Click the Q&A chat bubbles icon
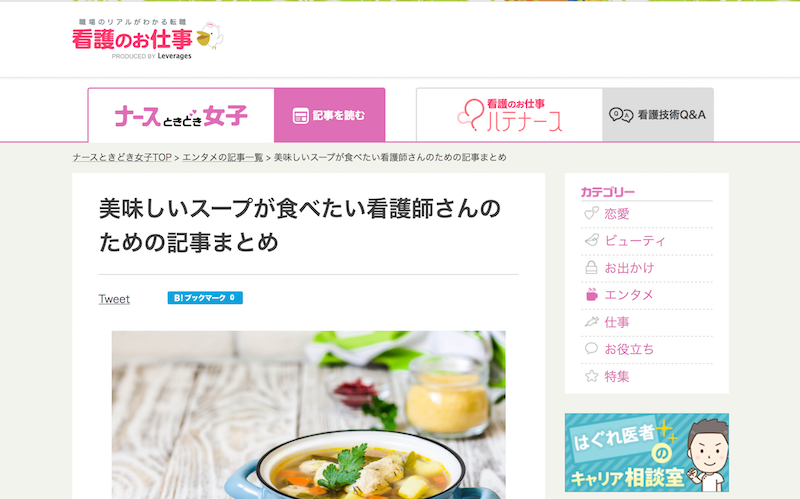This screenshot has height=499, width=800. (x=621, y=115)
